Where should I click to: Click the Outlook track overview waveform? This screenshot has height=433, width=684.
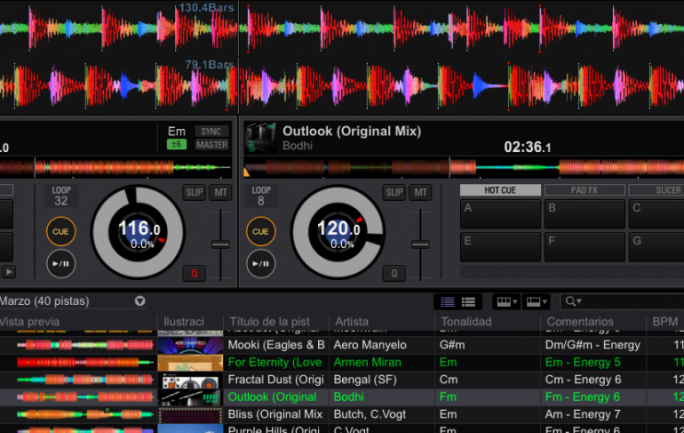[x=464, y=167]
